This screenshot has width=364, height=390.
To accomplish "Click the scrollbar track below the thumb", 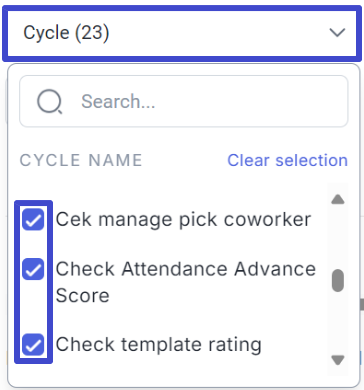I will 338,322.
